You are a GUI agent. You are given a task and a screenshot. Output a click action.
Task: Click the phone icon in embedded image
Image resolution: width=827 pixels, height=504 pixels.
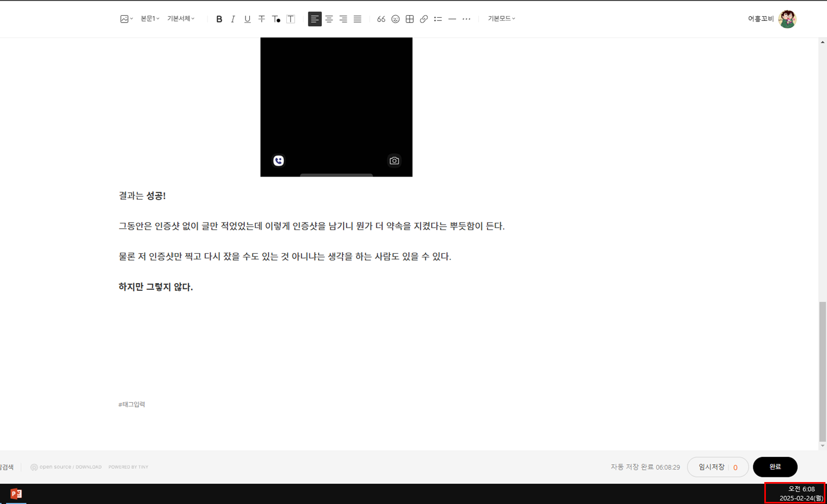point(278,161)
